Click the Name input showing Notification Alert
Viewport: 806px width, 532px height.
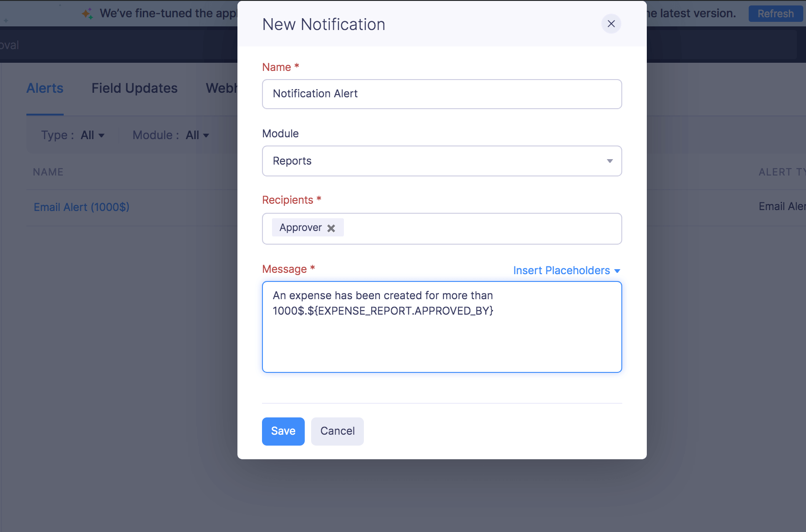441,94
